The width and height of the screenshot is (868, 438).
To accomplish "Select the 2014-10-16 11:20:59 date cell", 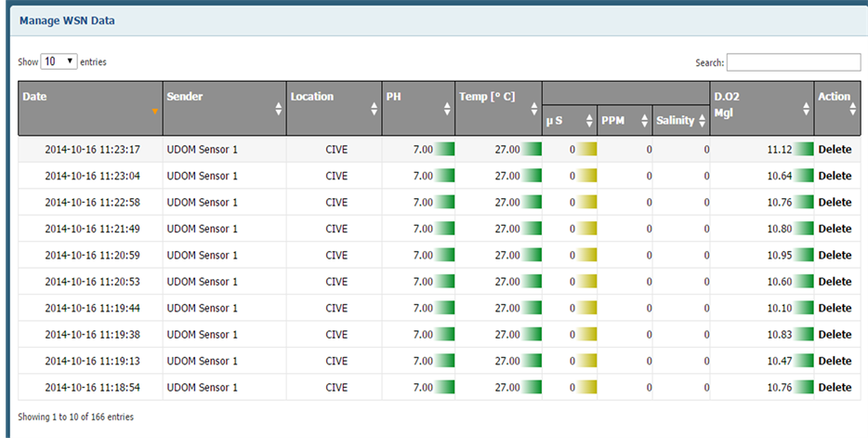I will (92, 255).
